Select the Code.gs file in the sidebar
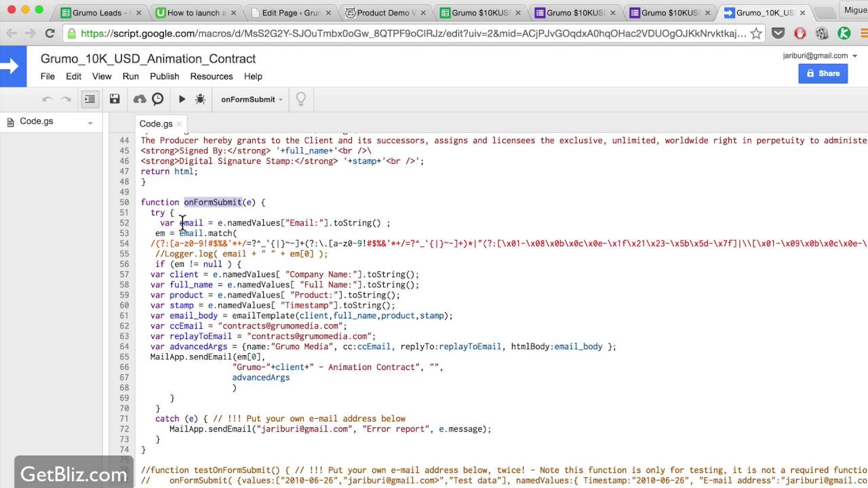 (37, 121)
